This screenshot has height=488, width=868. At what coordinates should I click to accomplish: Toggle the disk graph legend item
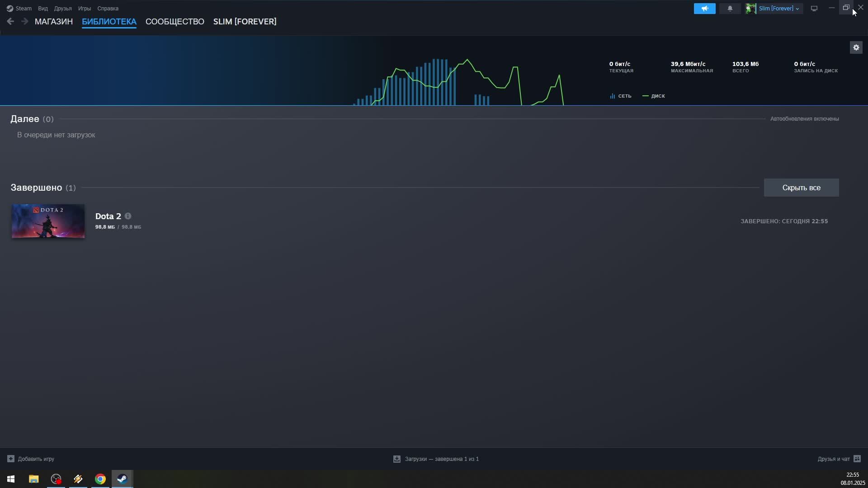tap(654, 96)
